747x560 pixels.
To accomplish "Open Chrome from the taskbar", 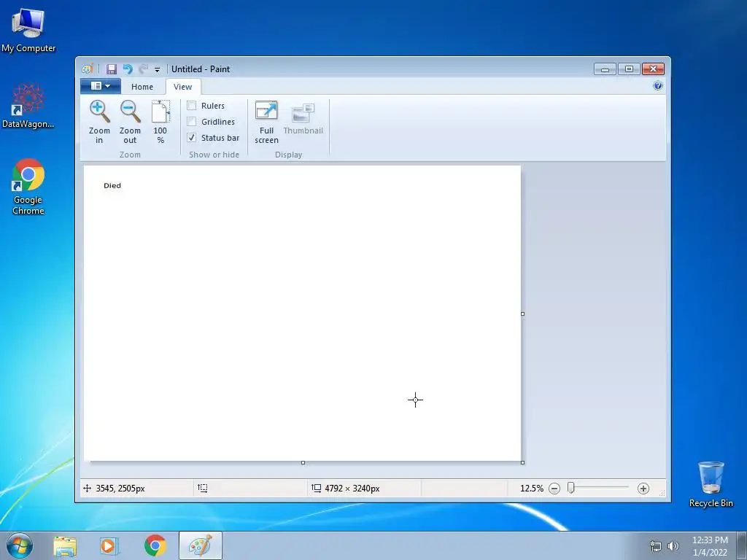I will click(x=155, y=545).
